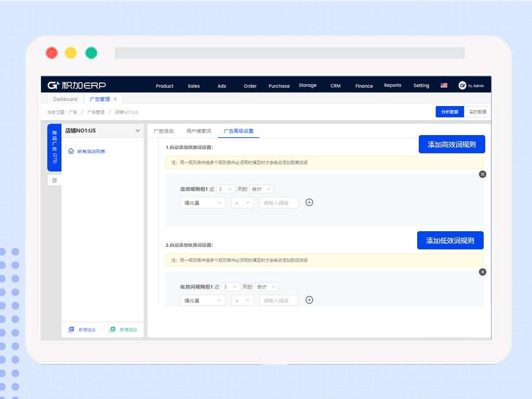This screenshot has width=532, height=399.
Task: Click the green new campaign icon
Action: click(112, 329)
